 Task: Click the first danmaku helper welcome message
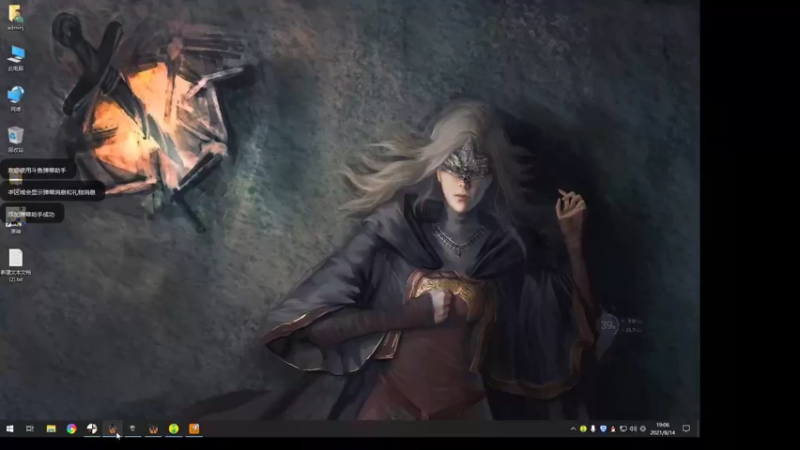coord(37,170)
